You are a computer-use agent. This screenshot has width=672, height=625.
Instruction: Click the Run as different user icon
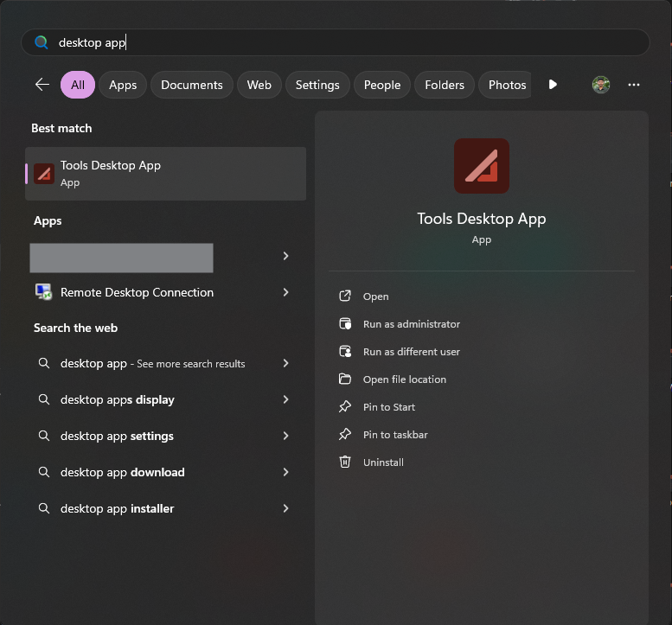click(x=345, y=352)
